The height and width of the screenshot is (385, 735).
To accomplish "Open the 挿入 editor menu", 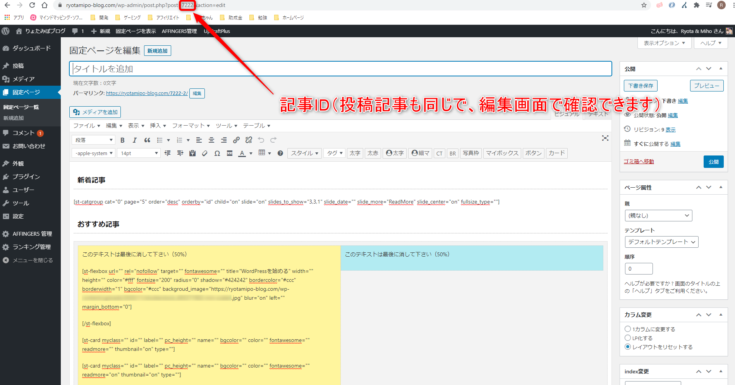I will click(x=158, y=126).
